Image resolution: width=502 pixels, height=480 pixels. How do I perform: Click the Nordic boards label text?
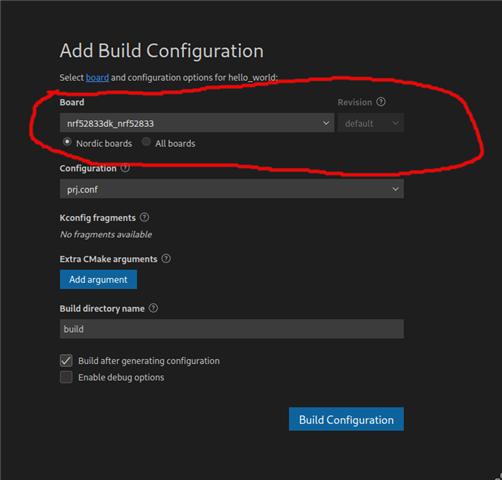[104, 144]
